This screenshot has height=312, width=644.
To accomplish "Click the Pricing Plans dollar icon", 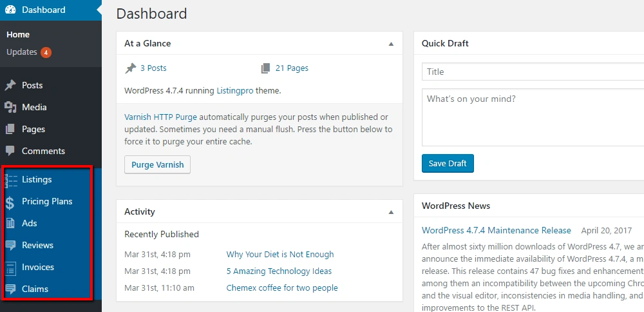I will coord(10,202).
